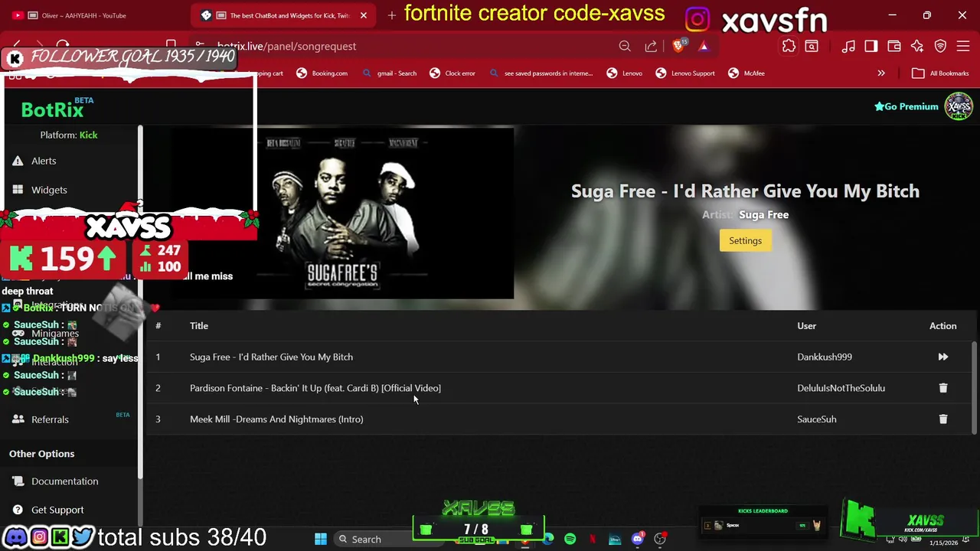Open the McAfee bookmark

click(x=746, y=73)
